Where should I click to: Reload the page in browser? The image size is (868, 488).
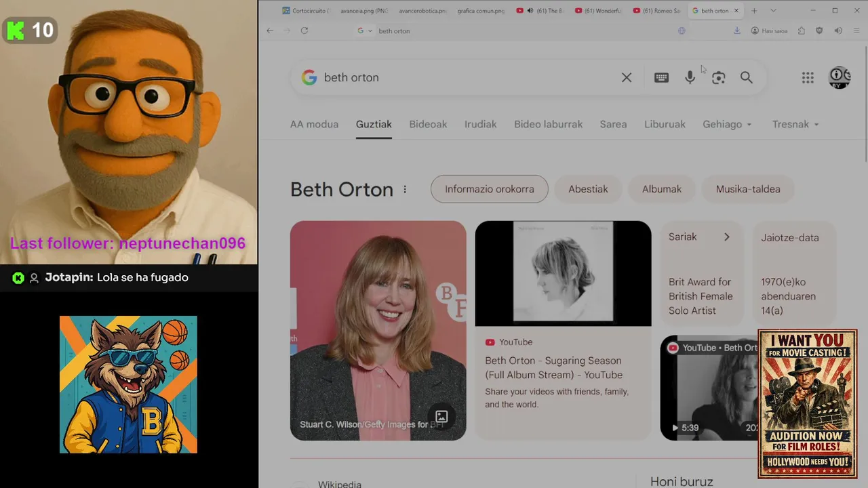(304, 30)
